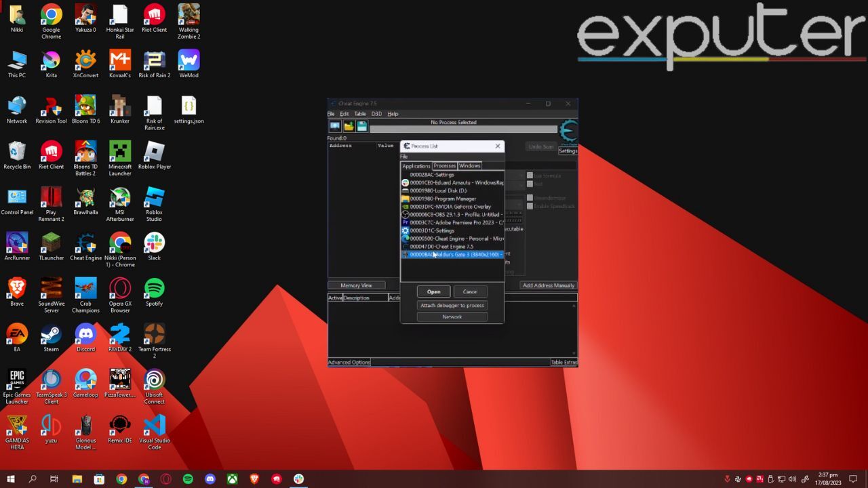Image resolution: width=868 pixels, height=488 pixels.
Task: Select the Baldur's Gate 3 process row
Action: (x=452, y=254)
